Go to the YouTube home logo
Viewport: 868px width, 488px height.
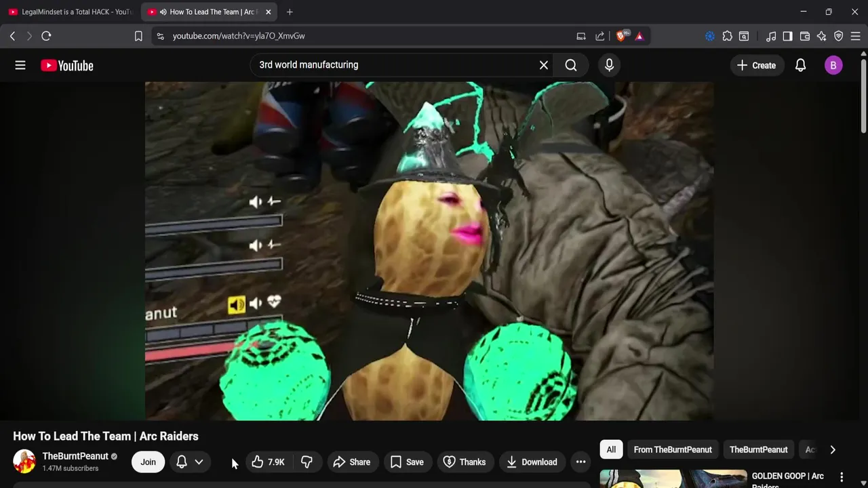66,65
